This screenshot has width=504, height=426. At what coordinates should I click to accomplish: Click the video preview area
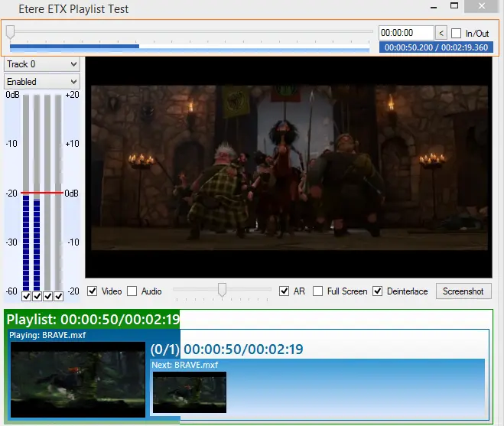pos(287,167)
